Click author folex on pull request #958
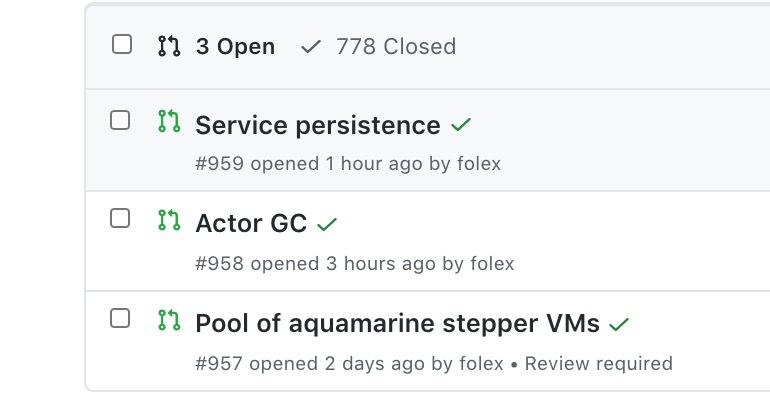The height and width of the screenshot is (406, 770). pos(492,264)
